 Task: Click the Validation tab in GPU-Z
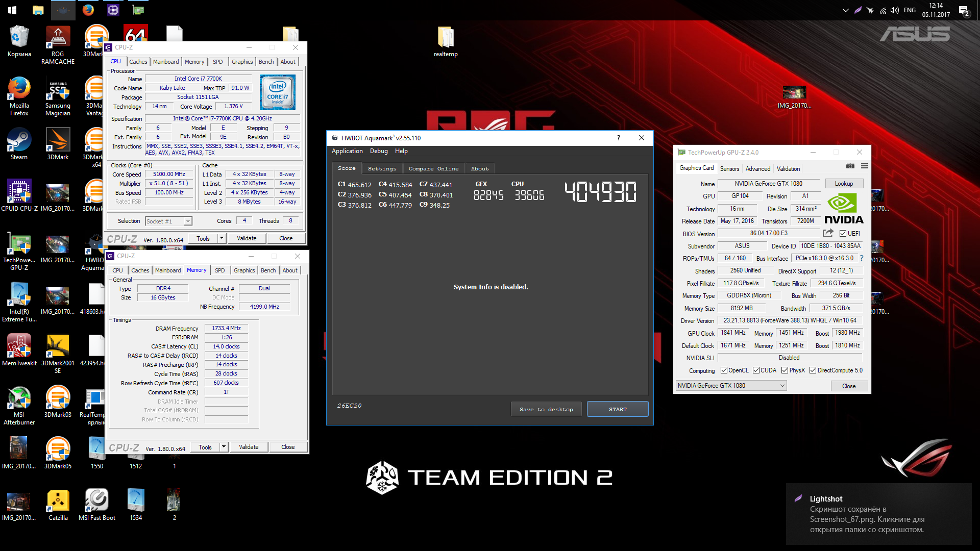[788, 169]
